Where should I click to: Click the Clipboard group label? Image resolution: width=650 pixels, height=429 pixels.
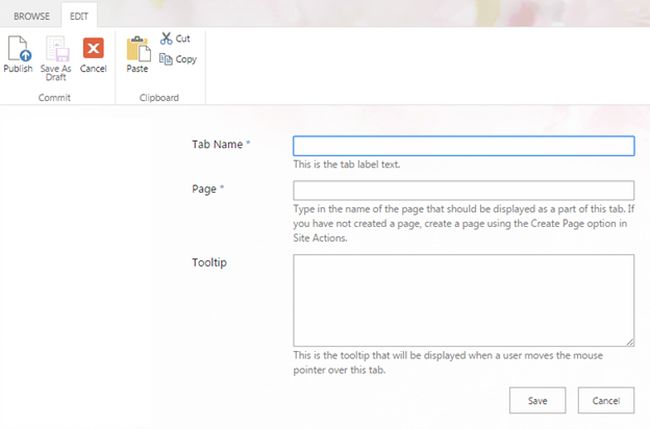[x=158, y=97]
